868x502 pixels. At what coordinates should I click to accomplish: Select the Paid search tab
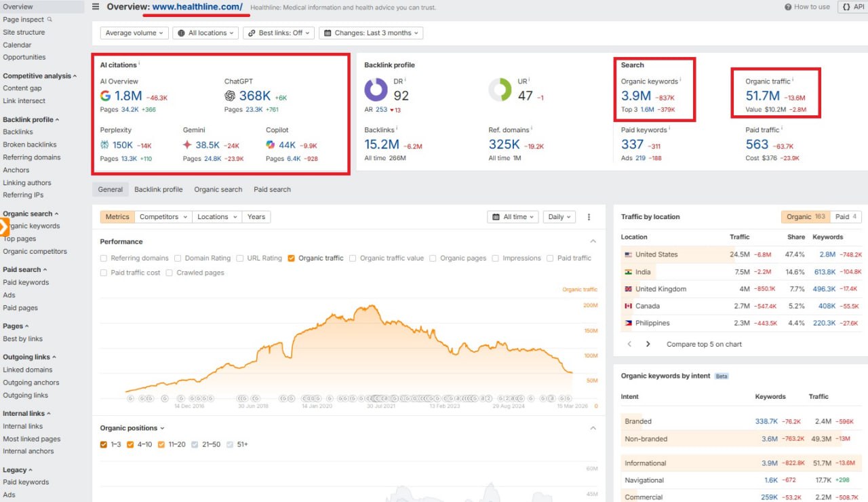272,190
